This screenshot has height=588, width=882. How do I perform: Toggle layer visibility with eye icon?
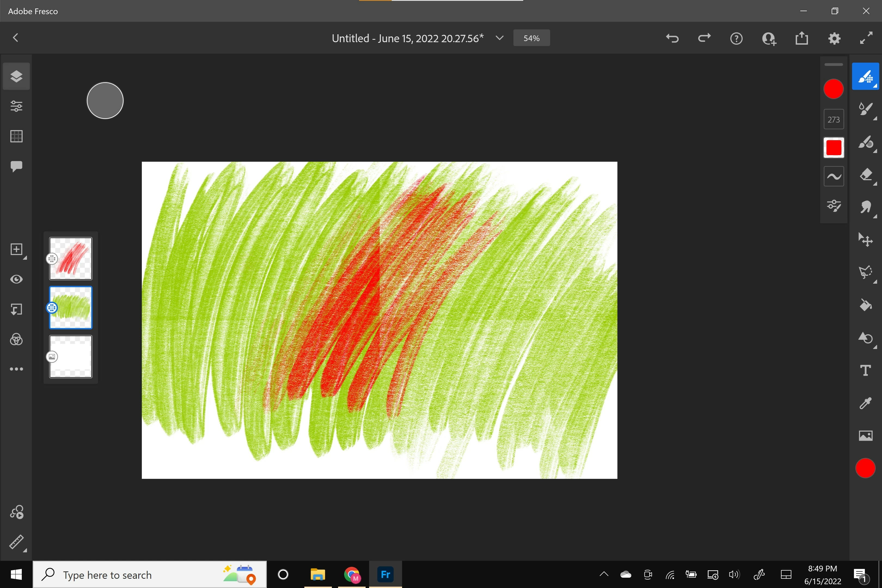[16, 279]
